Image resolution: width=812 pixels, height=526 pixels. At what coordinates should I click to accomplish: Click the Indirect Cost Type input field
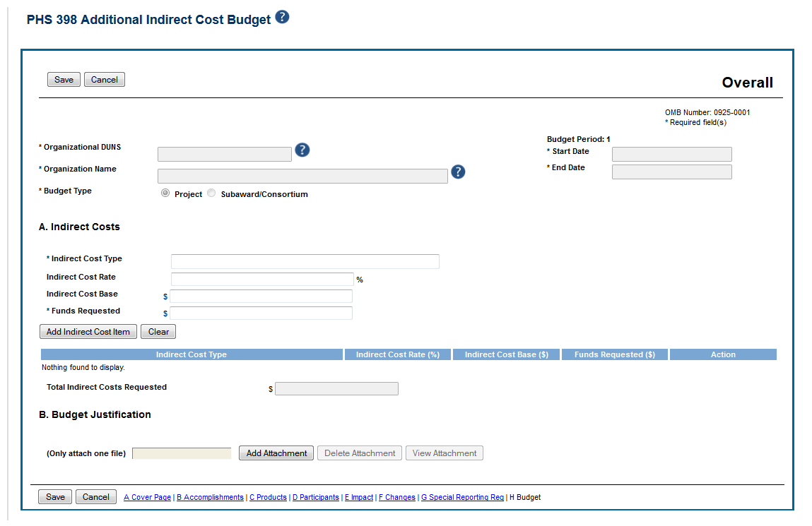click(305, 262)
